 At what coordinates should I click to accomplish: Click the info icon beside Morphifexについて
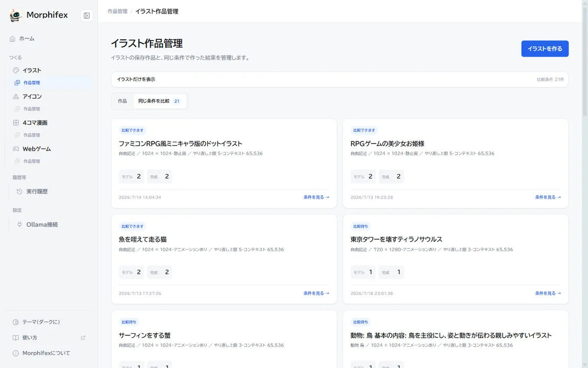click(x=16, y=353)
